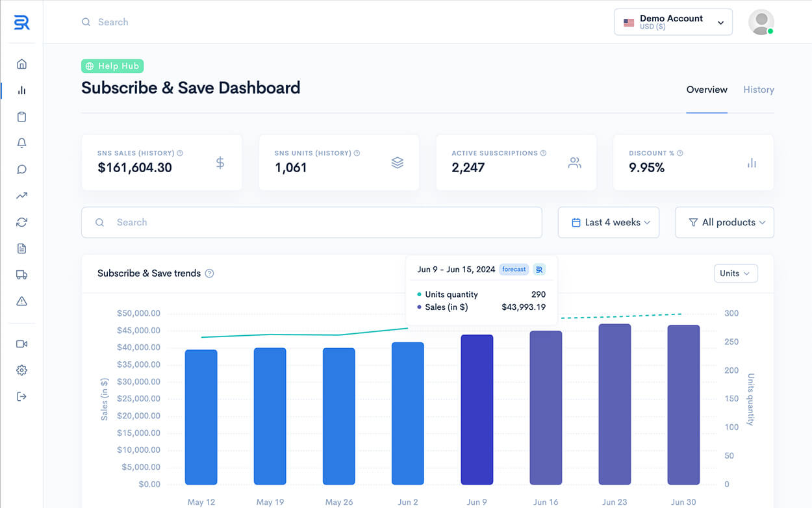Open the clipboard icon in the sidebar

click(x=21, y=117)
